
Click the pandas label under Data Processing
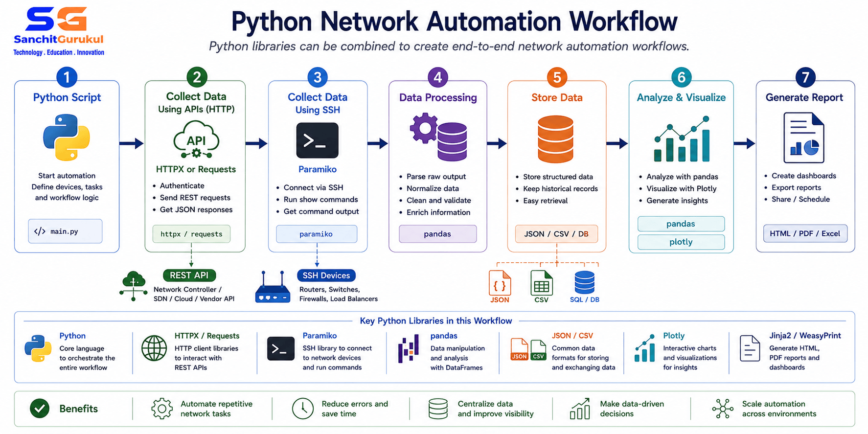[x=437, y=234]
